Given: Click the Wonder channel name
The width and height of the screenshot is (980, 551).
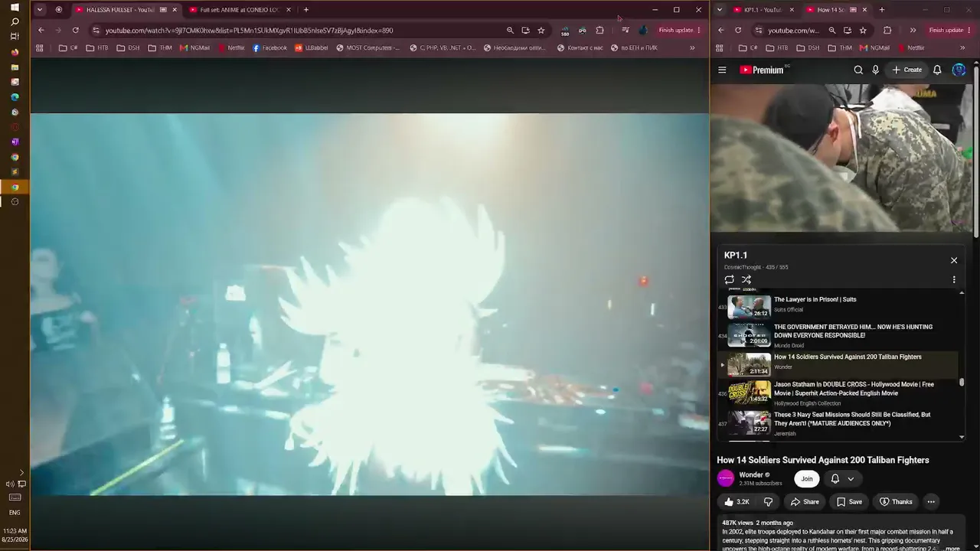Looking at the screenshot, I should 751,474.
